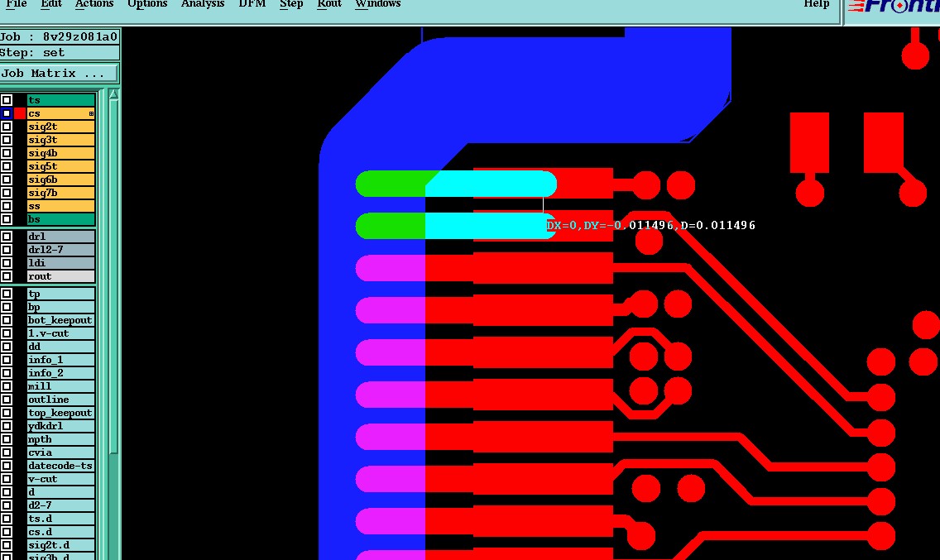Select the dd layer name
This screenshot has height=560, width=940.
[x=61, y=347]
